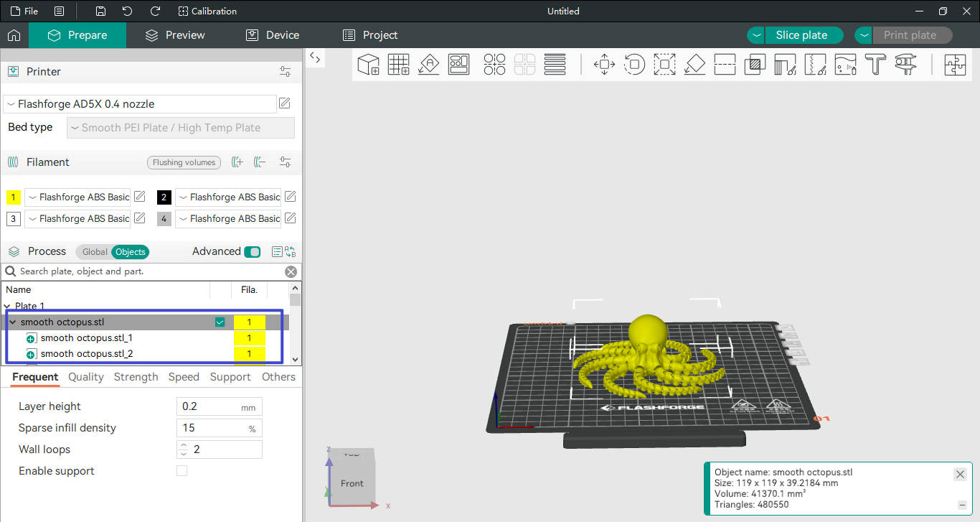Click the Add plate grid icon

399,65
